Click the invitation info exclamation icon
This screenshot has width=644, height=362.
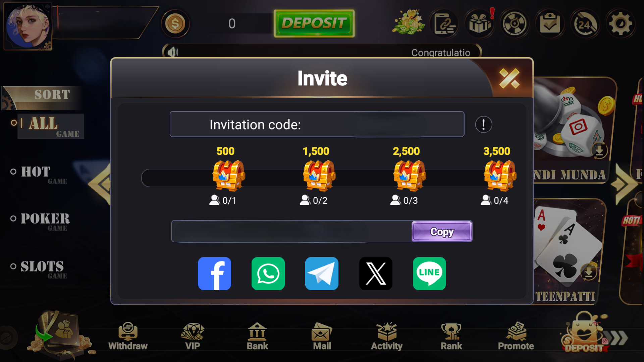483,125
